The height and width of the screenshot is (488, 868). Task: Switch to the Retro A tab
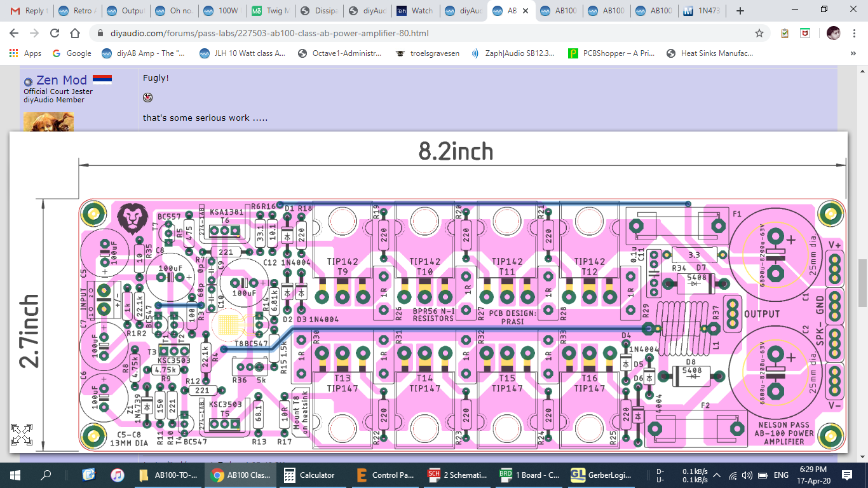click(77, 11)
